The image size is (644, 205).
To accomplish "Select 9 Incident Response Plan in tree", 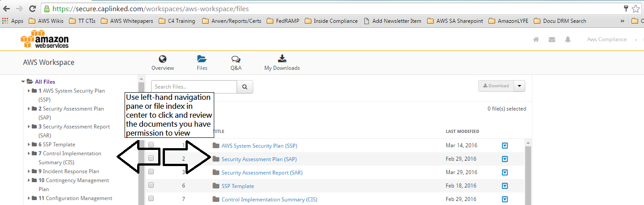I will point(69,171).
